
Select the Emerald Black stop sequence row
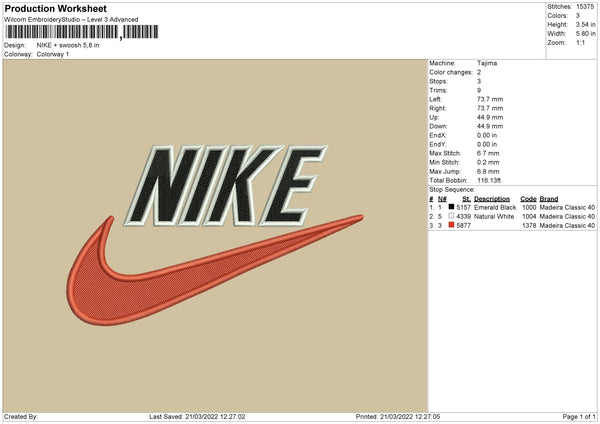coord(512,207)
